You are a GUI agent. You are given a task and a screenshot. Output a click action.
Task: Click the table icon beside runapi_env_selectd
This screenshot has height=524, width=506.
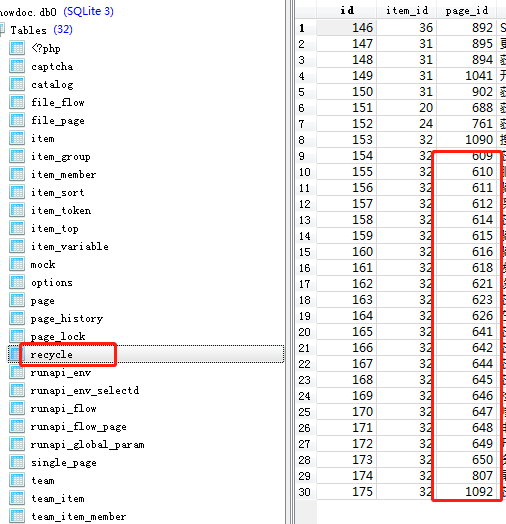[17, 390]
